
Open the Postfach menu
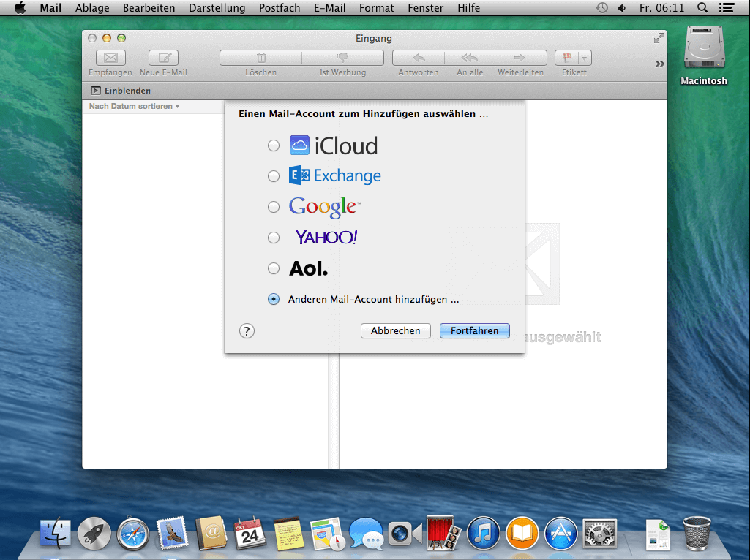[x=280, y=7]
